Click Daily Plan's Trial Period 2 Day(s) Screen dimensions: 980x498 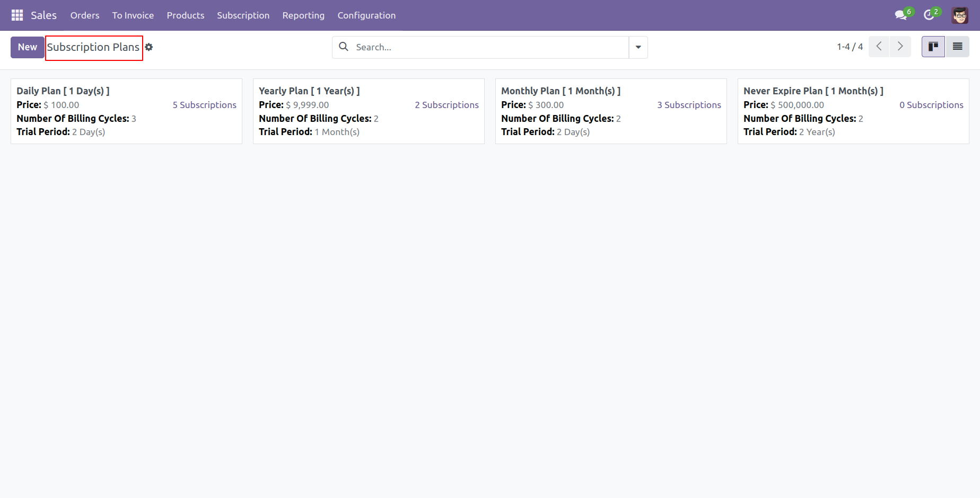coord(61,132)
